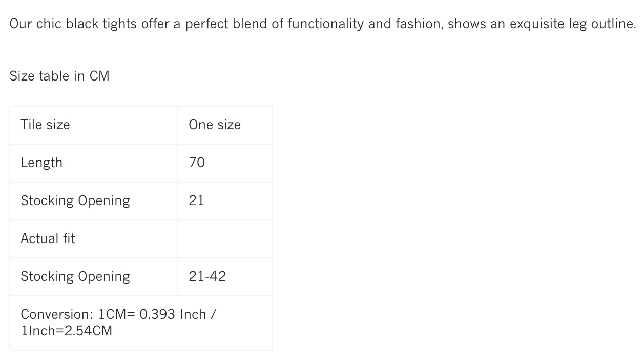Click the black tights description sentence
Screen dimensions: 644x362
(x=322, y=24)
